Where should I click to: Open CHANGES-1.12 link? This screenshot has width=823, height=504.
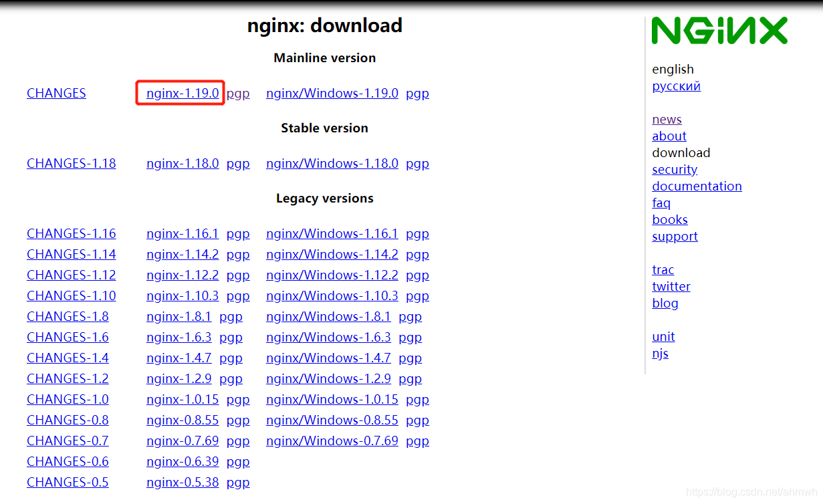(x=72, y=275)
